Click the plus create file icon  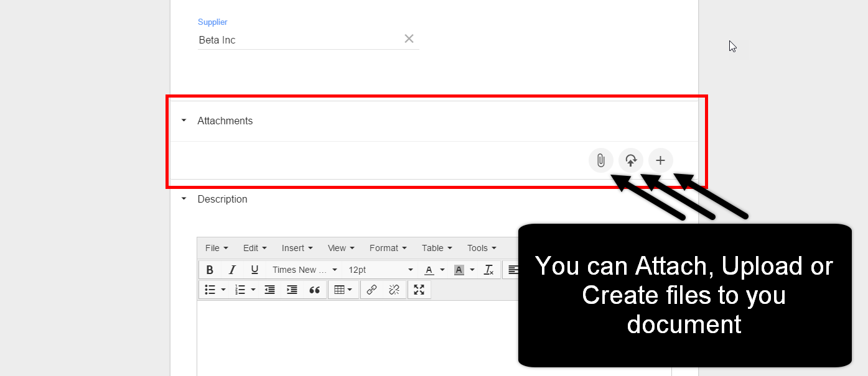point(661,161)
